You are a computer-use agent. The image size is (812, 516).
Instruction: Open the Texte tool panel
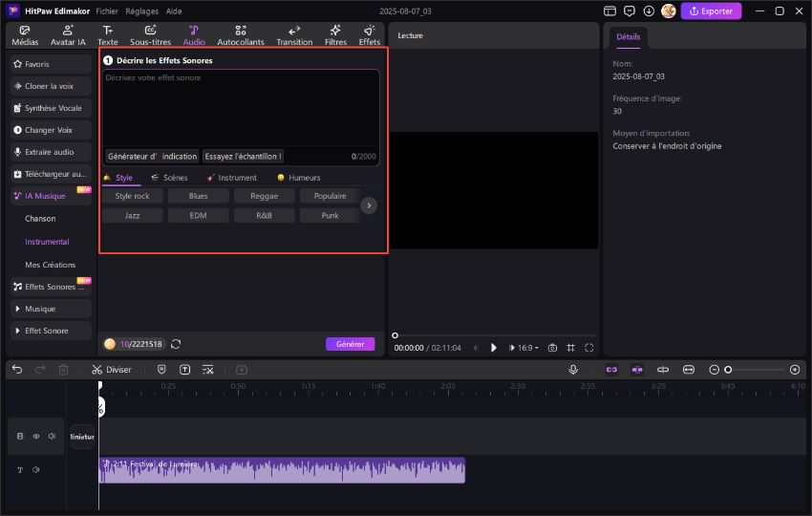pos(108,35)
